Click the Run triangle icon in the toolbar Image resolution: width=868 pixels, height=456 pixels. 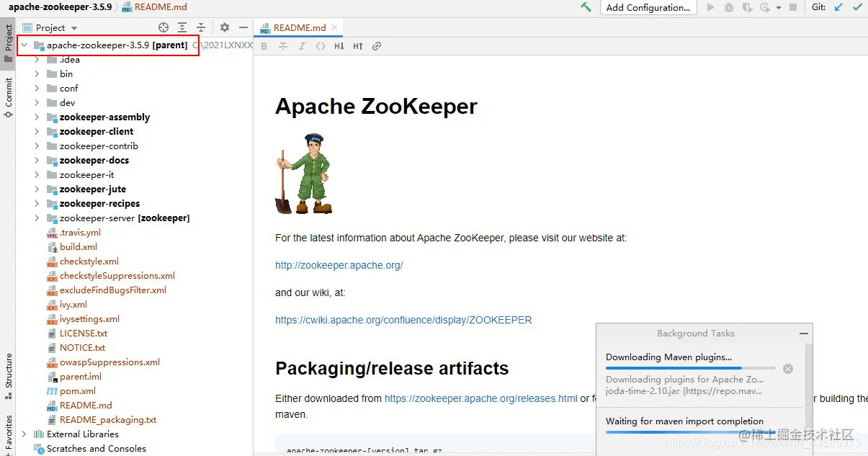point(711,7)
